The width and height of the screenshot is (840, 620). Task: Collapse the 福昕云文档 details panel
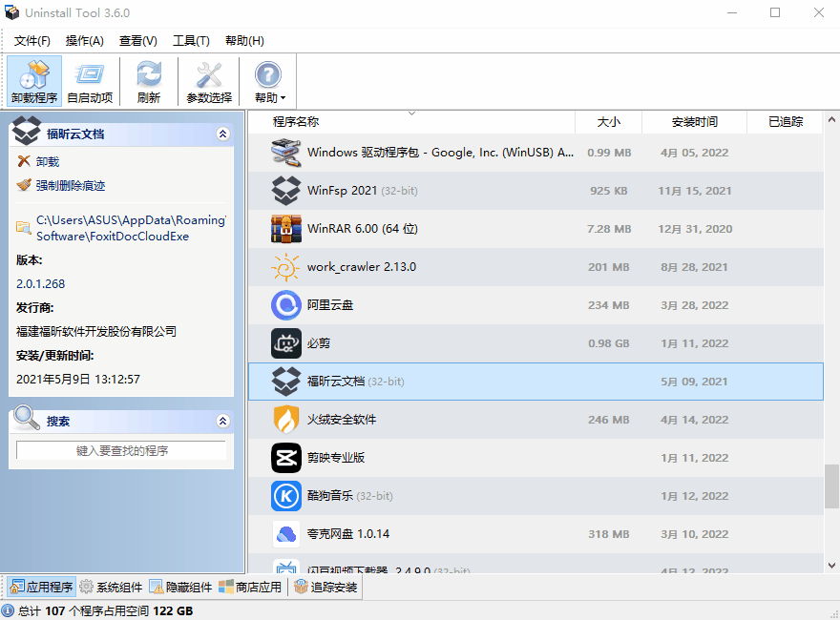222,134
